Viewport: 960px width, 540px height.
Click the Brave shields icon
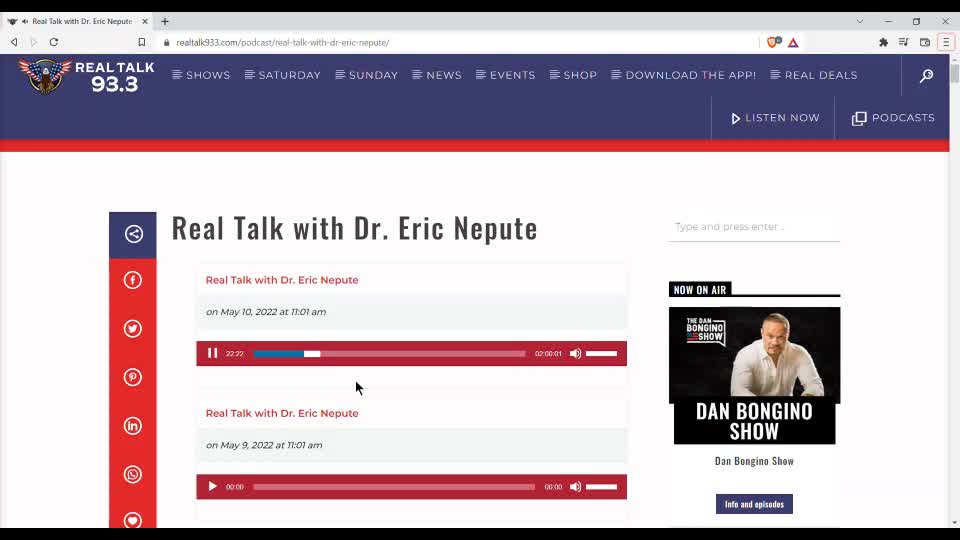point(774,42)
